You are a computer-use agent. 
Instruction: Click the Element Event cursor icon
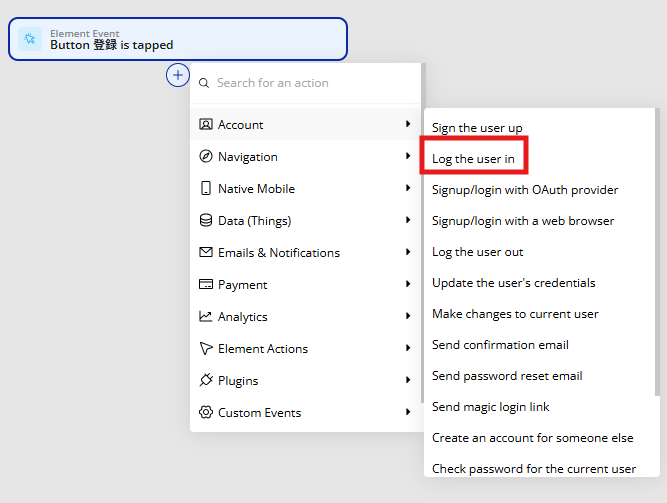tap(30, 39)
